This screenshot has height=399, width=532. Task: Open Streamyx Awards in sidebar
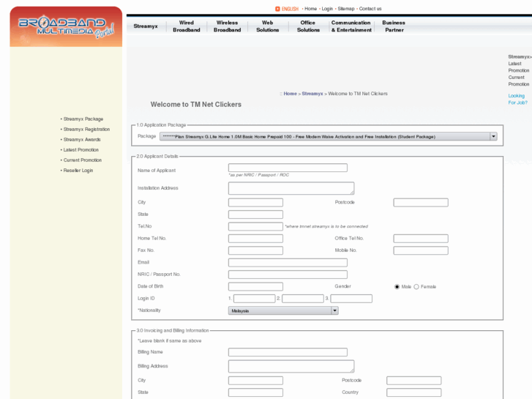click(x=82, y=140)
